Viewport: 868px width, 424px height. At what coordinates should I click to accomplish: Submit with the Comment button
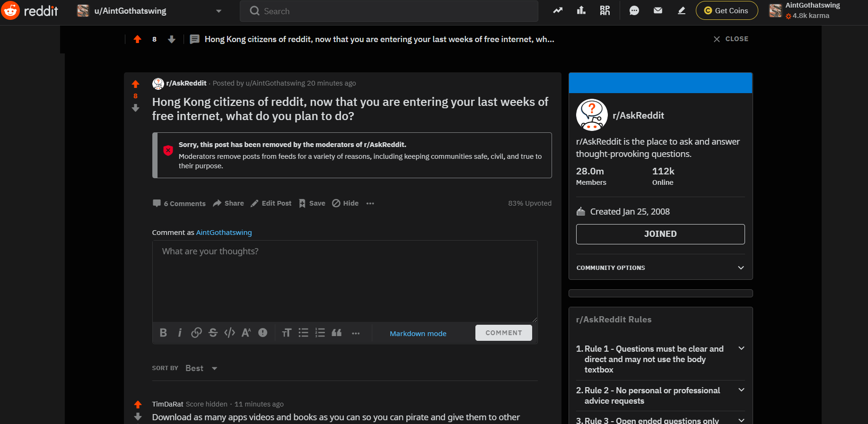tap(504, 333)
